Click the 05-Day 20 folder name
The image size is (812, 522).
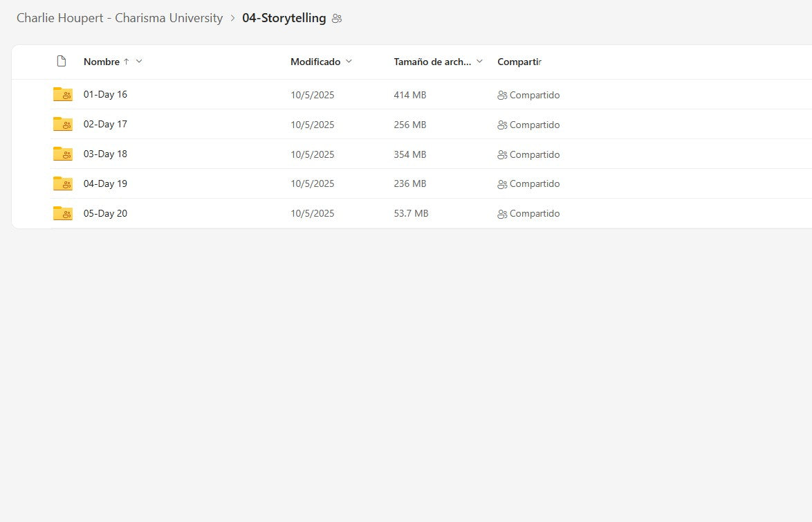pyautogui.click(x=105, y=213)
